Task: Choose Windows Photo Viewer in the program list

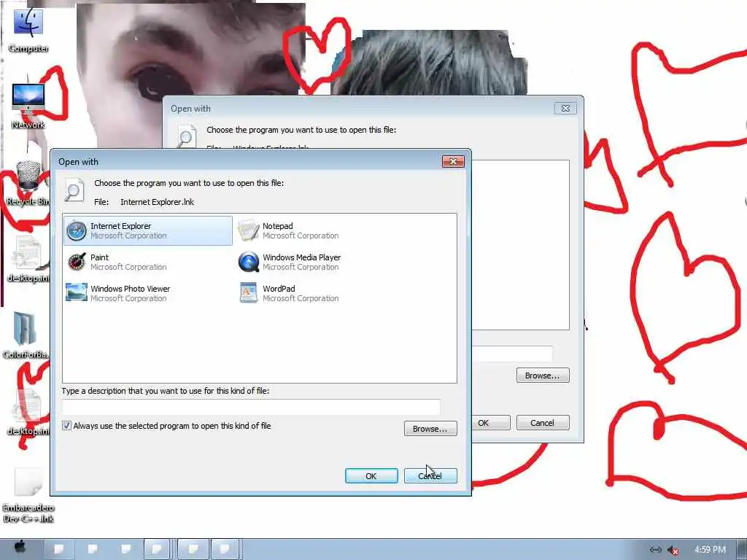Action: pos(117,293)
